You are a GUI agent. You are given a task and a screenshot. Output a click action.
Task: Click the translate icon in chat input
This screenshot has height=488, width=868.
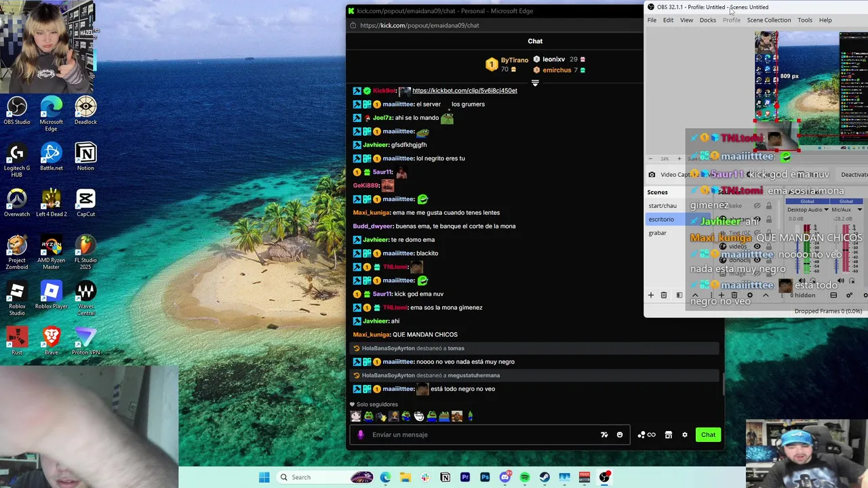(604, 434)
